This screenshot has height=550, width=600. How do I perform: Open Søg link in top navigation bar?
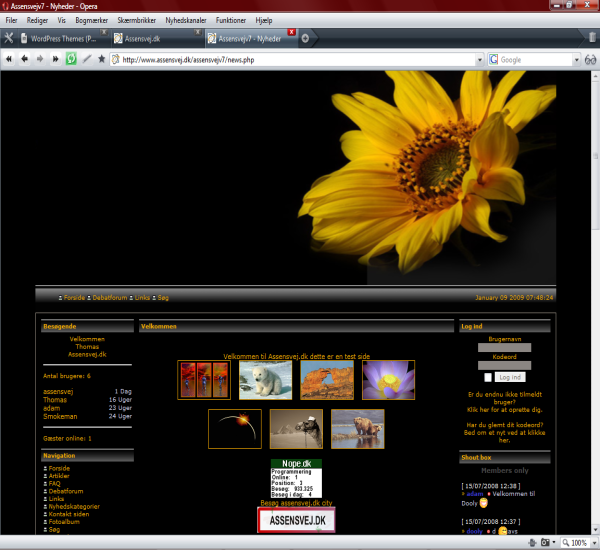point(163,297)
